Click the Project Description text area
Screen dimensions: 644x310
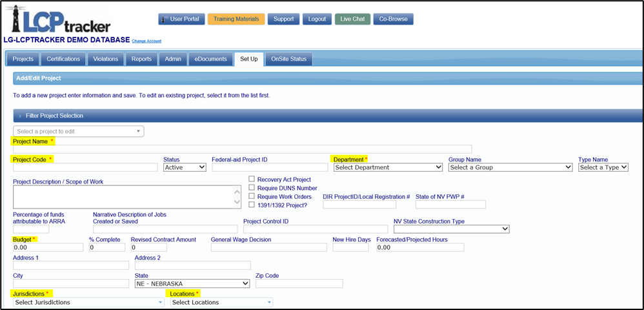click(x=128, y=197)
